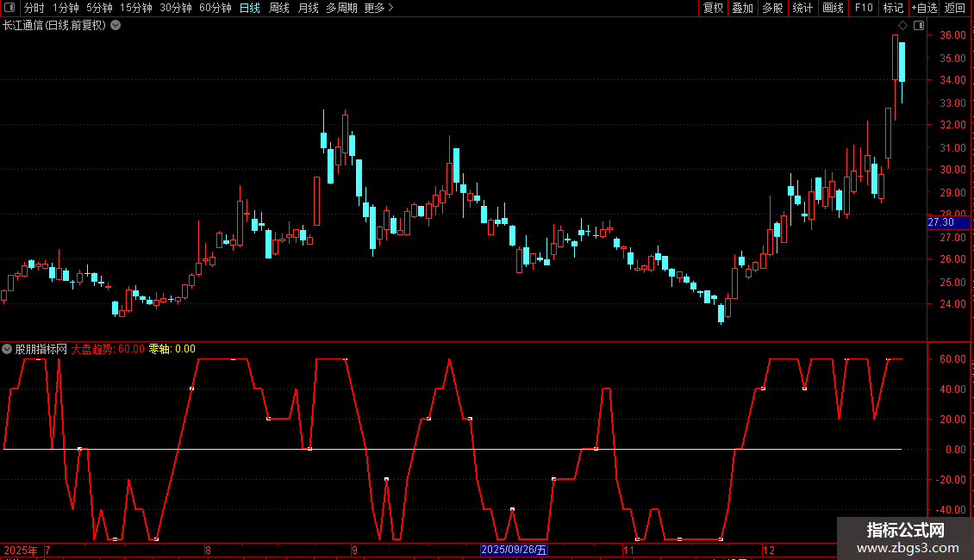Image resolution: width=974 pixels, height=560 pixels.
Task: Select the 15分钟 period
Action: pyautogui.click(x=136, y=8)
